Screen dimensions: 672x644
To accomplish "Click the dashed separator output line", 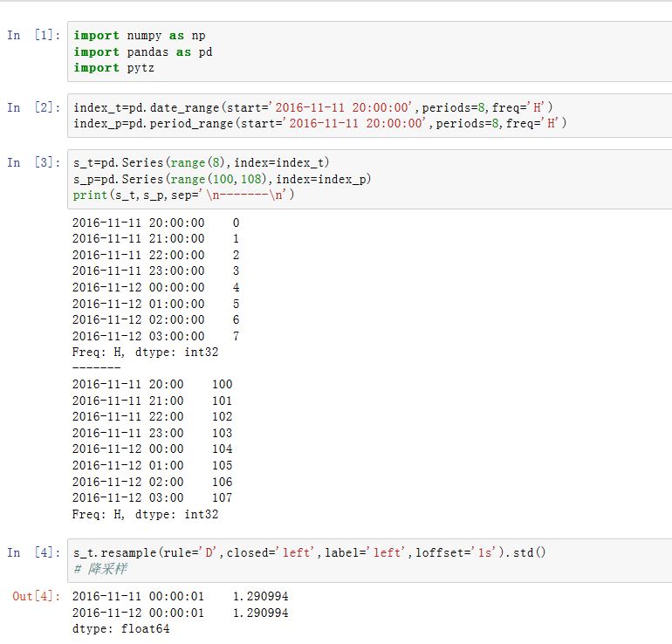I will [96, 368].
